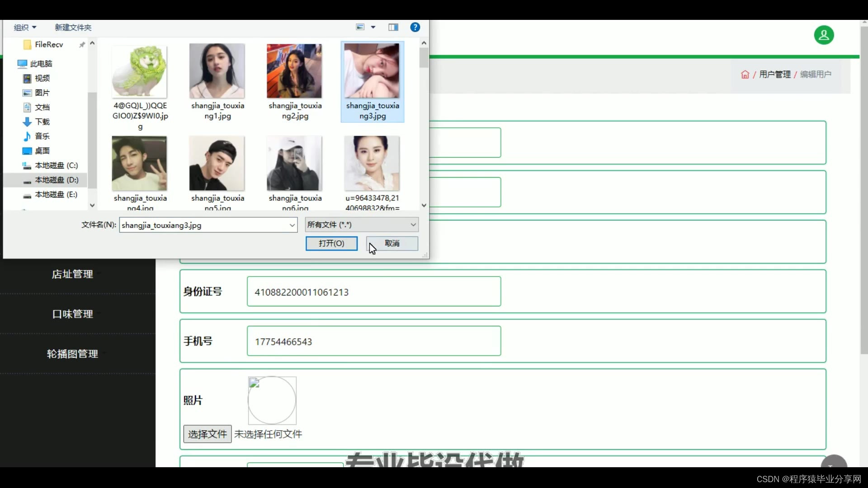This screenshot has width=868, height=488.
Task: Open the 轮播图管理 sidebar menu
Action: pyautogui.click(x=72, y=354)
